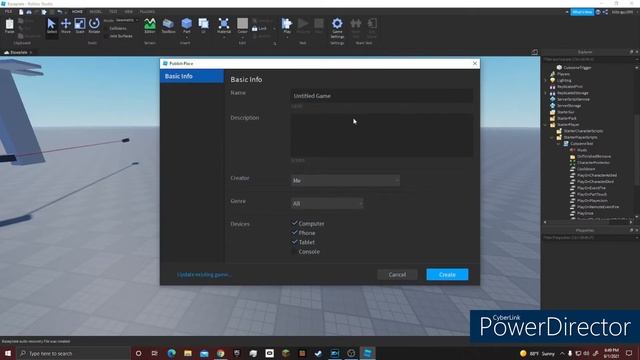Viewport: 640px width, 360px height.
Task: Select StarterPack in Explorer tree
Action: point(567,118)
